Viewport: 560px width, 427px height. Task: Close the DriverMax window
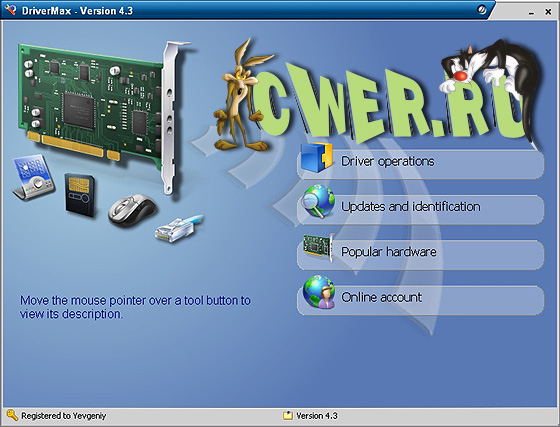548,12
